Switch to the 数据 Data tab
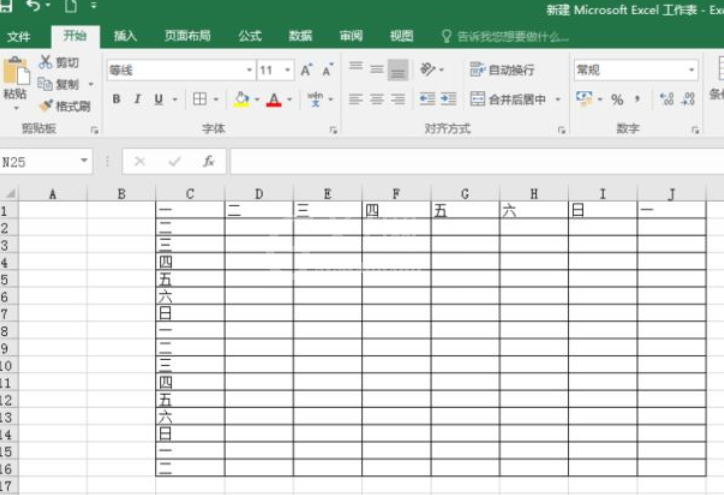Screen dimensions: 724x495 (300, 36)
